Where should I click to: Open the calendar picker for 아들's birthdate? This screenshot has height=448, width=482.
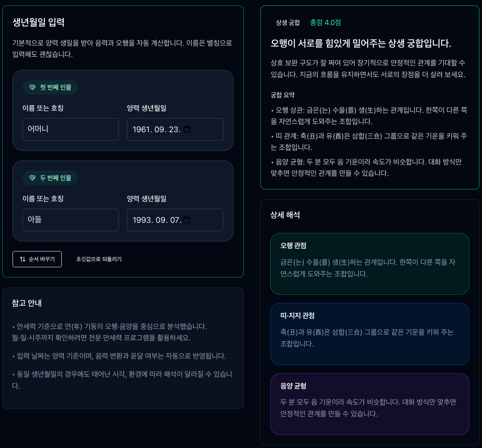(x=186, y=220)
